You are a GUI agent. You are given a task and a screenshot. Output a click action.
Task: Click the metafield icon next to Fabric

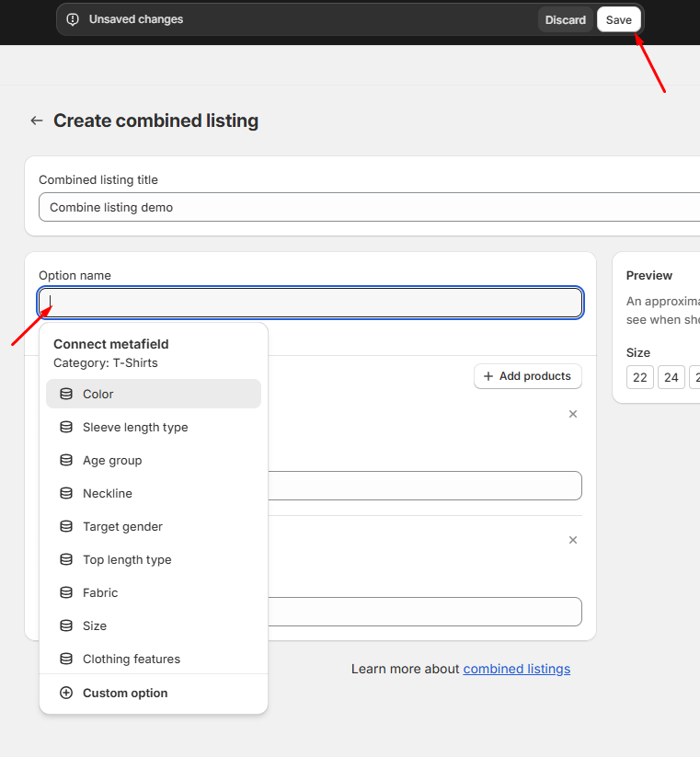point(66,592)
